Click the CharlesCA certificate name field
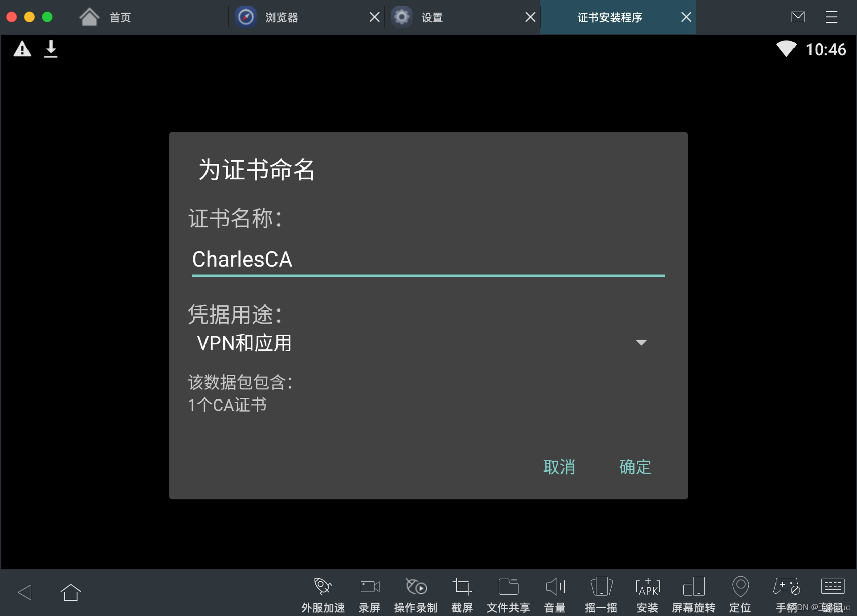This screenshot has height=616, width=857. [x=428, y=259]
